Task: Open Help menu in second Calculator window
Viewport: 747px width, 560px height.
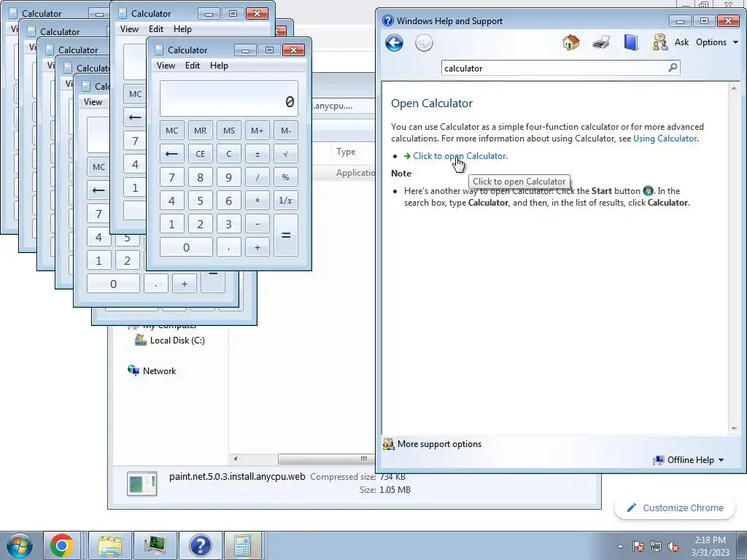Action: [x=182, y=29]
